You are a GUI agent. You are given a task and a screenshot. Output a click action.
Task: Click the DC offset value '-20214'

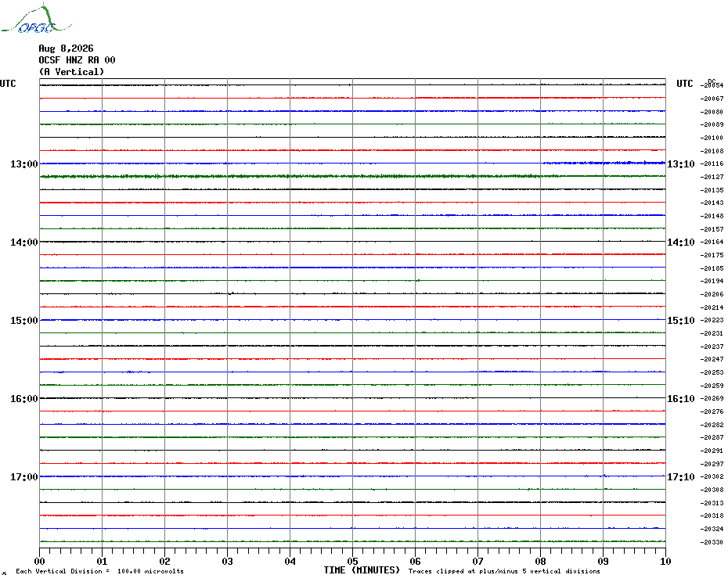pos(712,307)
